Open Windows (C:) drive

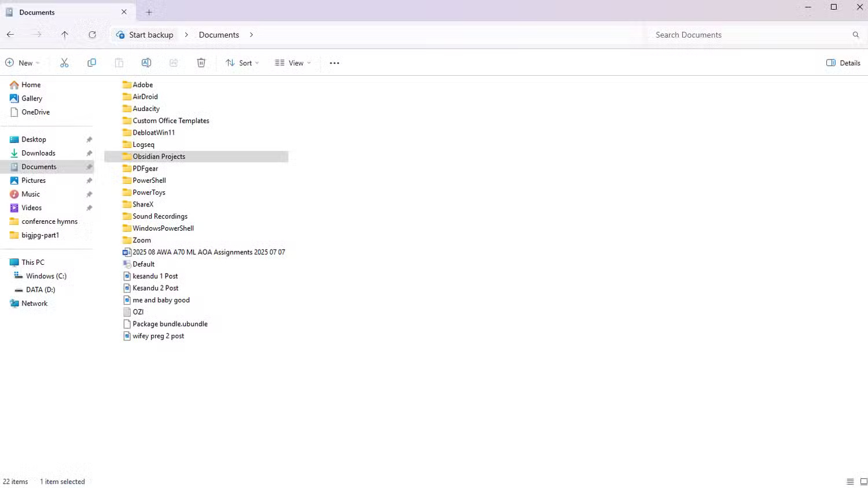pos(46,276)
